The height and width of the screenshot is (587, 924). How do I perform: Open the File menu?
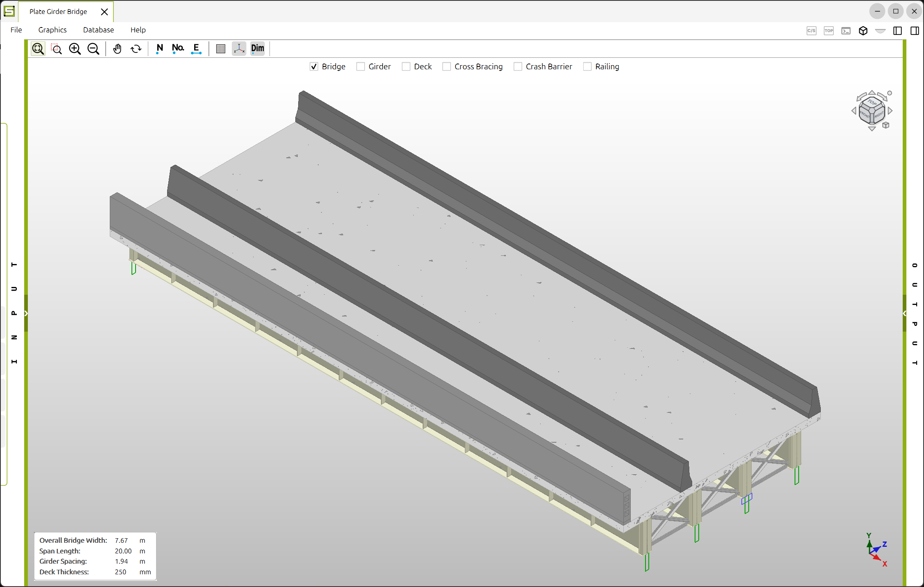16,30
